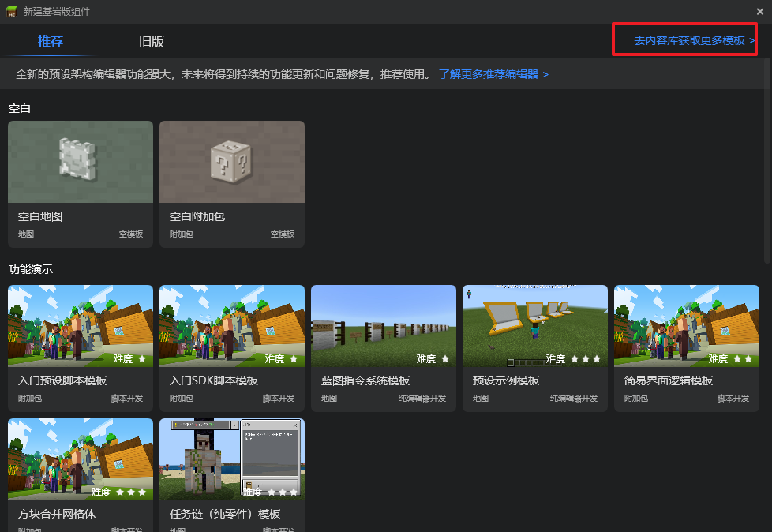The image size is (772, 532).
Task: Click the 地图 label under 空白地图
Action: point(26,234)
